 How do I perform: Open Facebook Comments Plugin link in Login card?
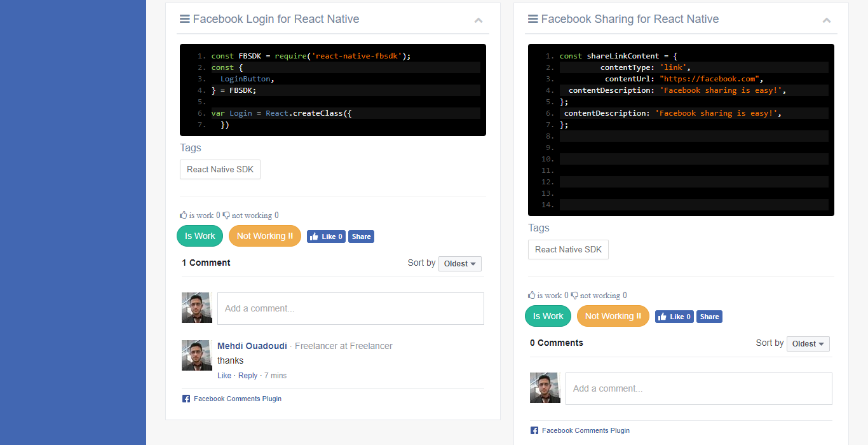(238, 399)
